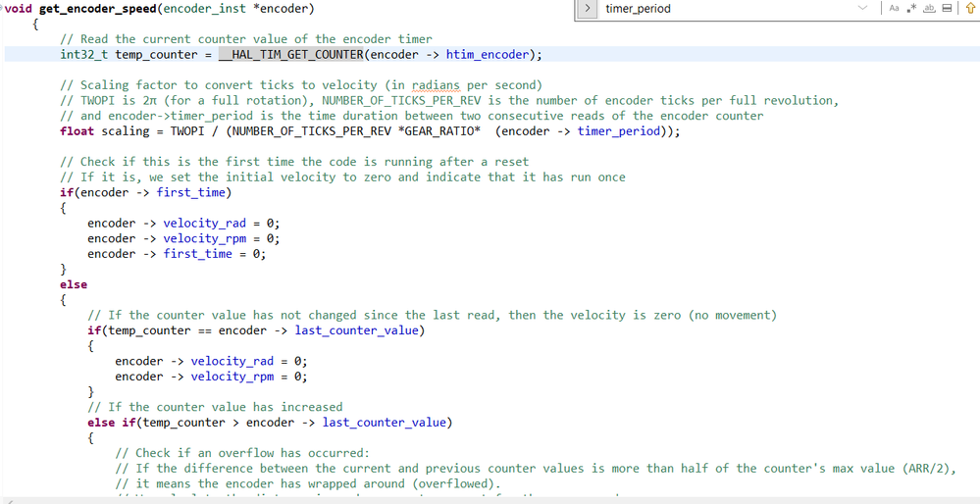Toggle whole word match option
The image size is (980, 504).
(929, 8)
